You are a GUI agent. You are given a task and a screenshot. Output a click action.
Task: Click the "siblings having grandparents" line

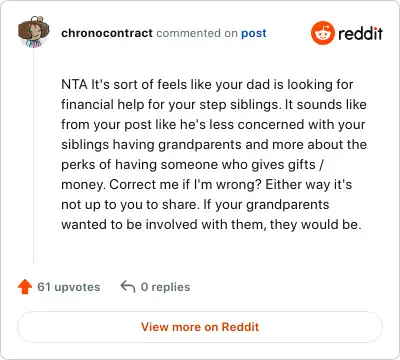click(x=214, y=144)
